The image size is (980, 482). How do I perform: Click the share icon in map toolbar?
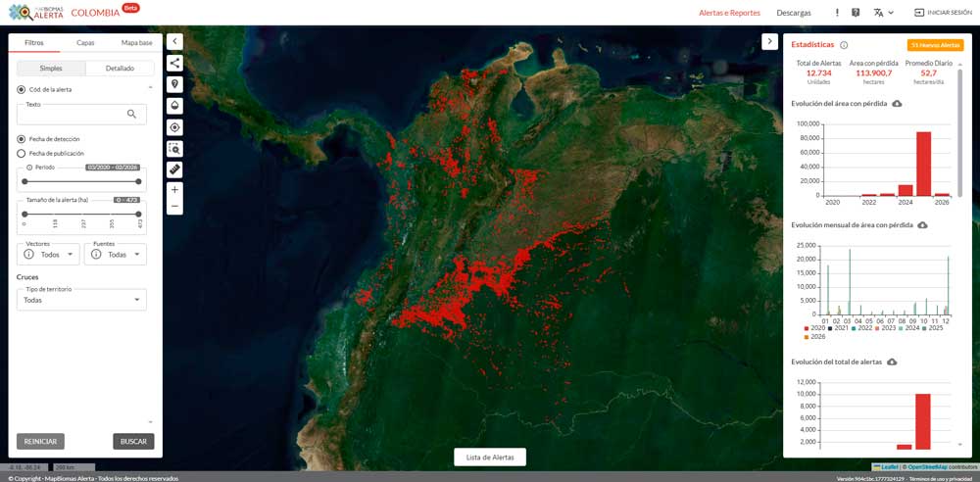point(175,63)
